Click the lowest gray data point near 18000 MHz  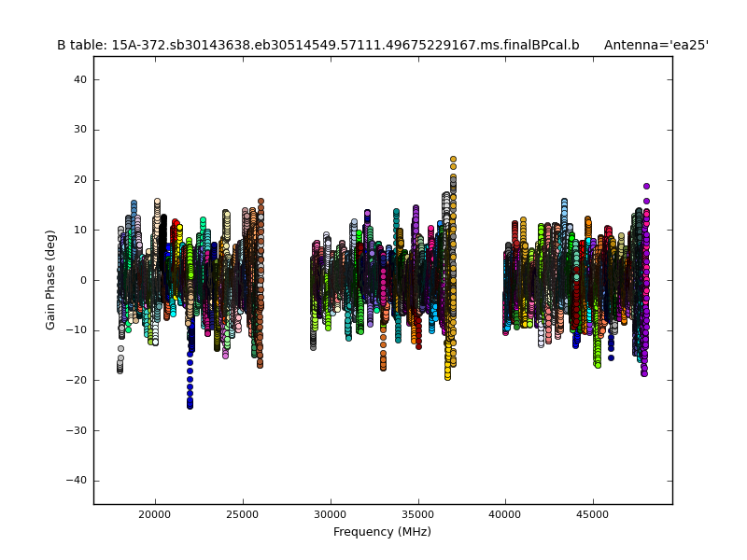[120, 371]
